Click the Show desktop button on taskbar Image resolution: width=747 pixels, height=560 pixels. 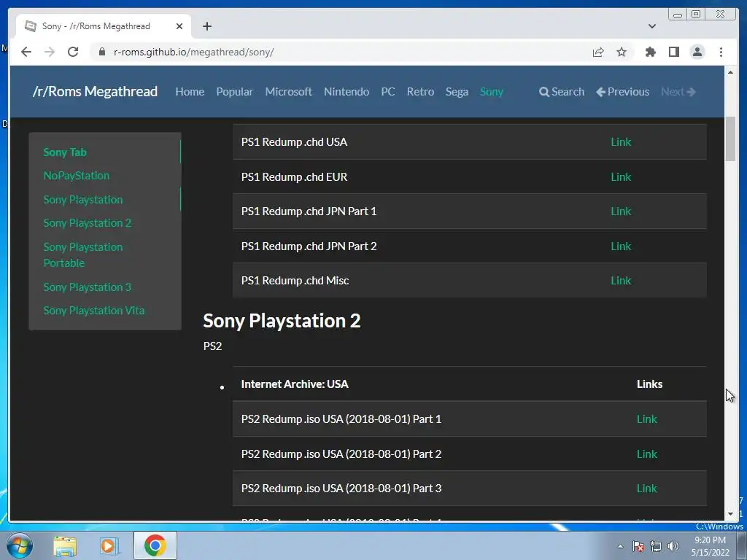tap(742, 545)
